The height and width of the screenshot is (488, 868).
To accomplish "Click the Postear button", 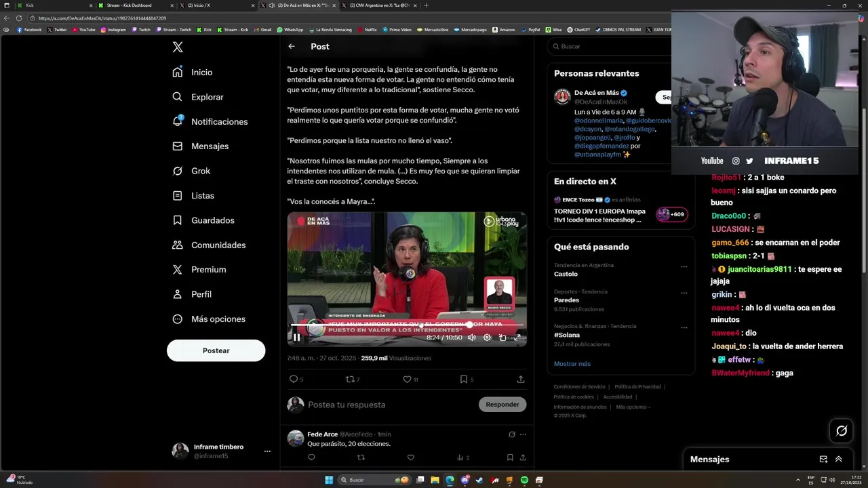I will (x=216, y=350).
